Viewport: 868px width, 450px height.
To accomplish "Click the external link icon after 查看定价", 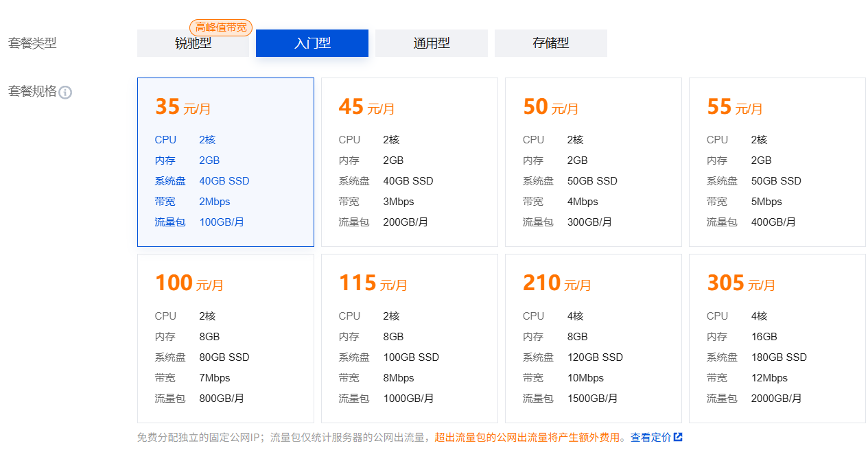I will click(x=678, y=437).
